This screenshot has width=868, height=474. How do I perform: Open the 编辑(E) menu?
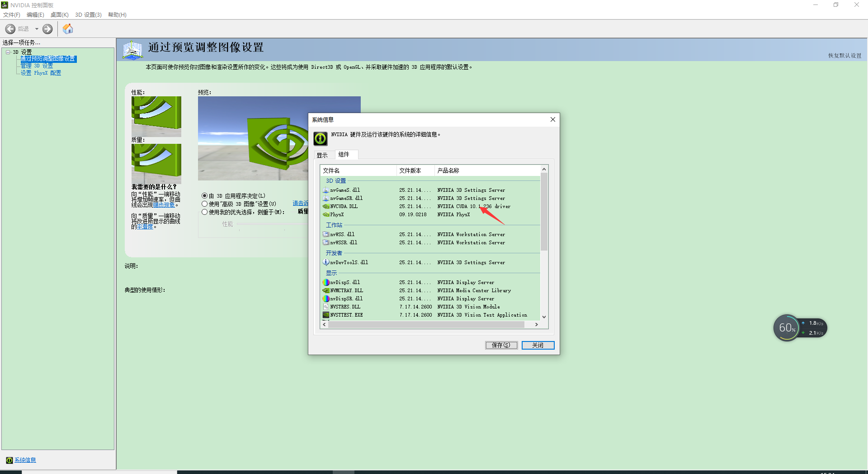(35, 15)
